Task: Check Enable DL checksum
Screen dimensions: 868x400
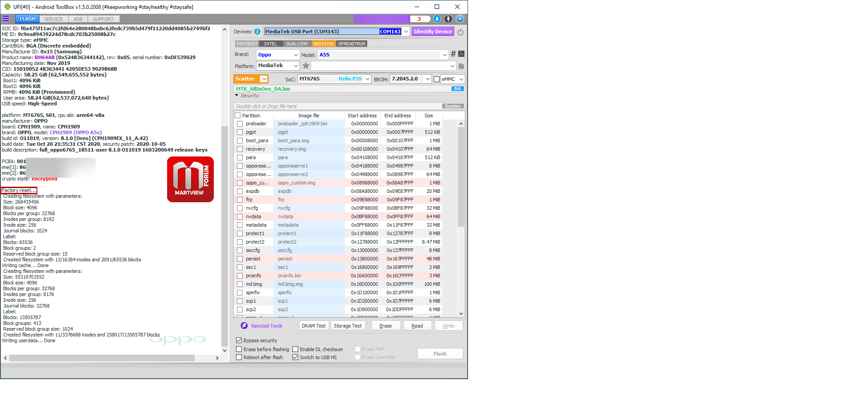Action: pyautogui.click(x=296, y=349)
